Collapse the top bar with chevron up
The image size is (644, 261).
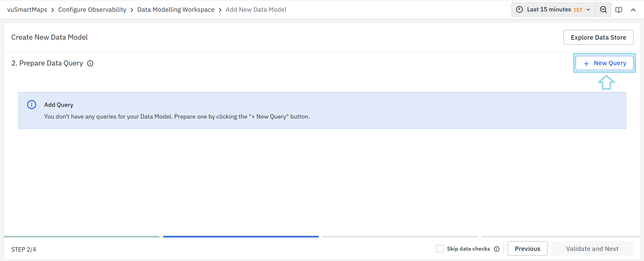[633, 10]
